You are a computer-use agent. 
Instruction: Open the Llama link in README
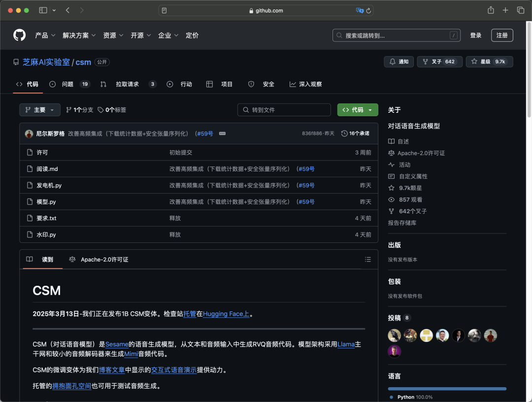[346, 344]
